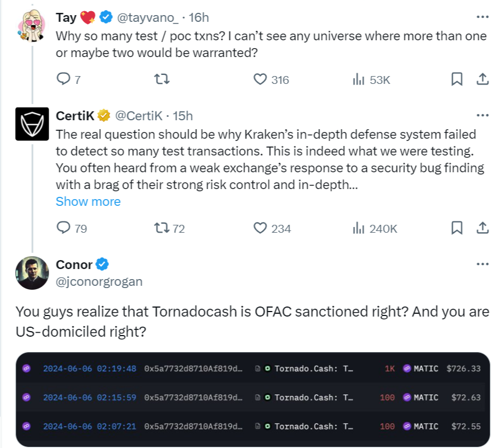Viewport: 502px width, 448px height.
Task: Bookmark Tay's tweet
Action: click(x=457, y=79)
